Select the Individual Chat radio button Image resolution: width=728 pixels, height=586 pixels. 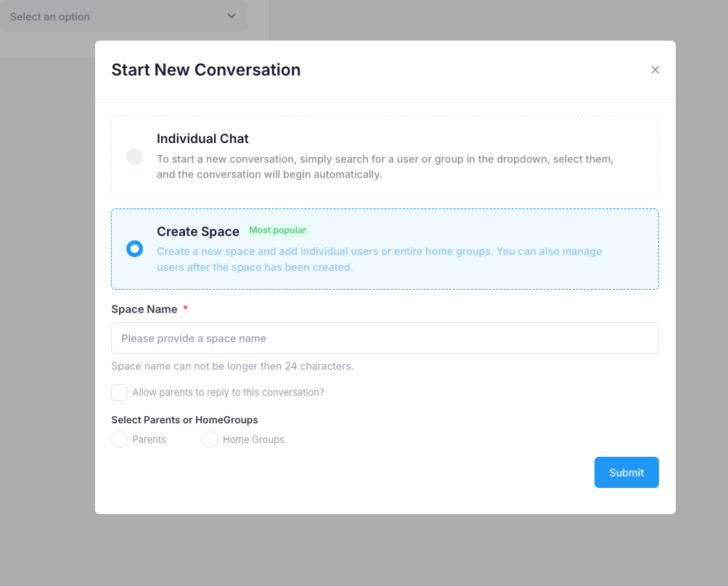pyautogui.click(x=134, y=156)
